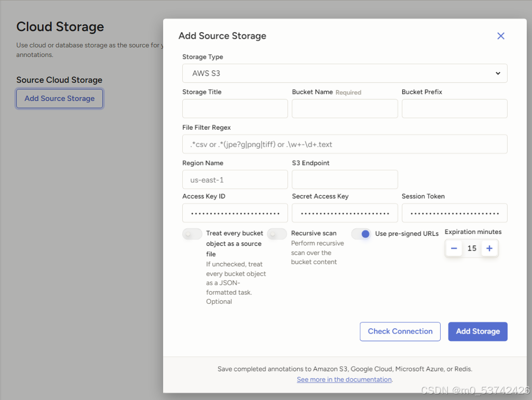Screen dimensions: 532x400
Task: Click the Session Token password field
Action: pyautogui.click(x=454, y=213)
